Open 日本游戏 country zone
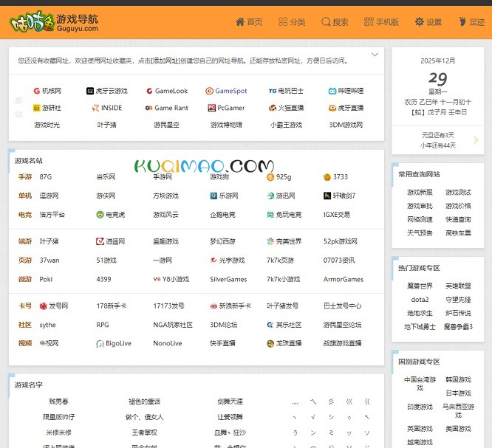Viewport: 492px width, 448px height. 459,393
